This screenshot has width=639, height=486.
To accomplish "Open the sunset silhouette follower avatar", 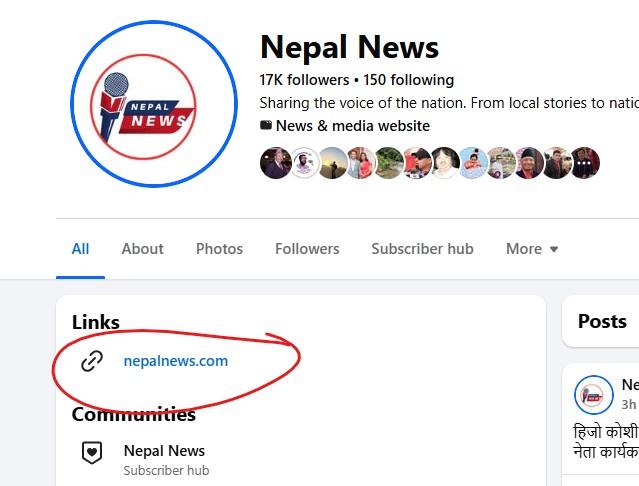I will 332,163.
